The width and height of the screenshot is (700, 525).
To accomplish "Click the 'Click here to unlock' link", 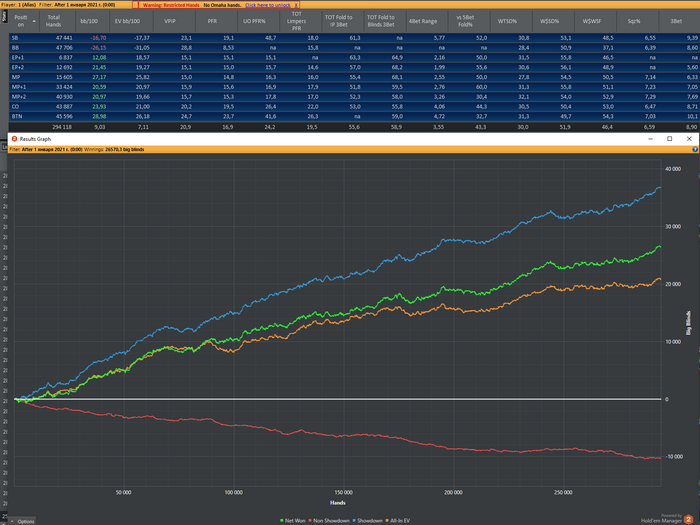I will coord(268,5).
